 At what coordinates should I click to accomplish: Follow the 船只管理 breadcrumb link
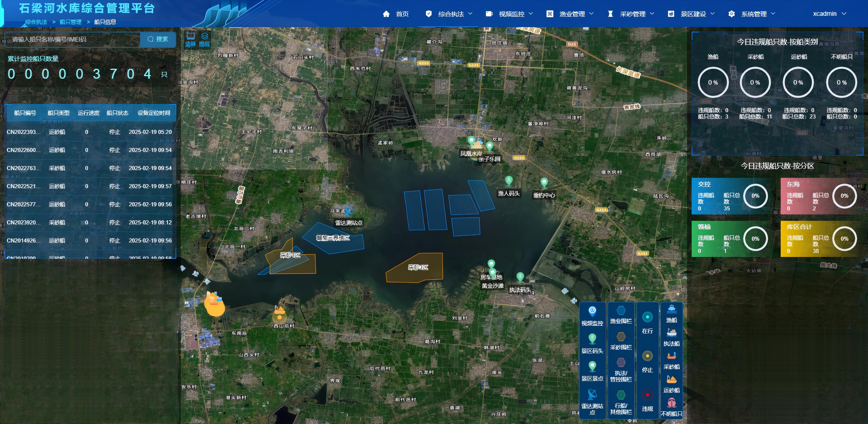coord(70,22)
